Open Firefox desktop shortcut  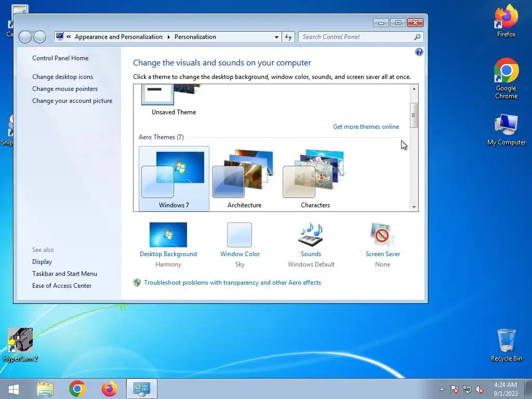coord(506,20)
